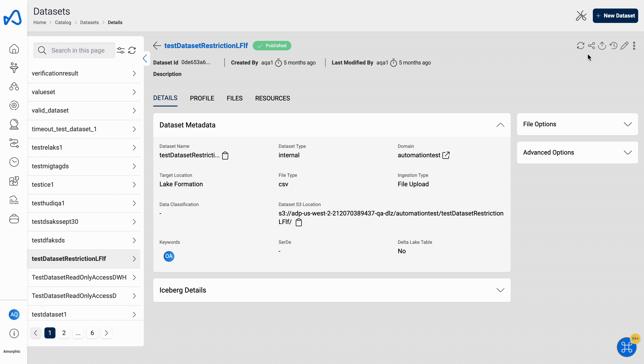This screenshot has width=644, height=364.
Task: Collapse the dataset list side panel
Action: (145, 59)
